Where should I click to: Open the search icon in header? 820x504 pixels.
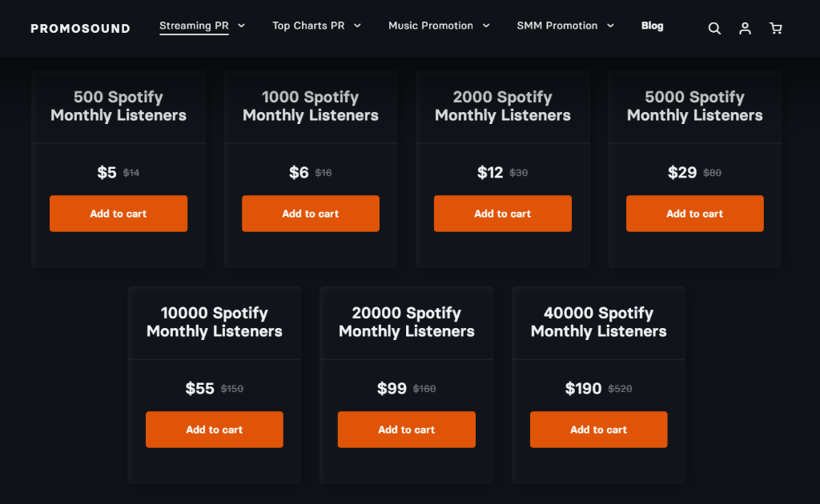[714, 28]
